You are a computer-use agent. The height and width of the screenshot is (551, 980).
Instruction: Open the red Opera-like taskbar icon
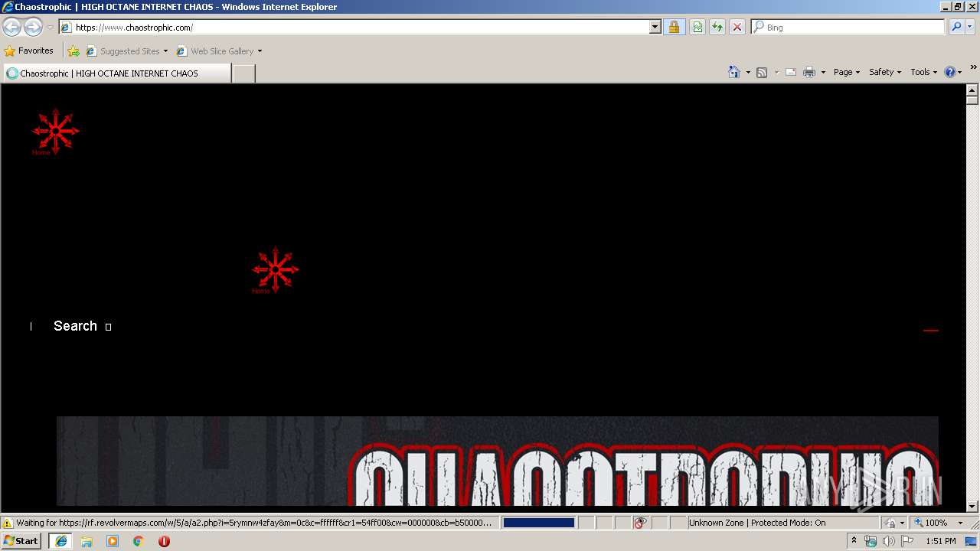tap(164, 541)
